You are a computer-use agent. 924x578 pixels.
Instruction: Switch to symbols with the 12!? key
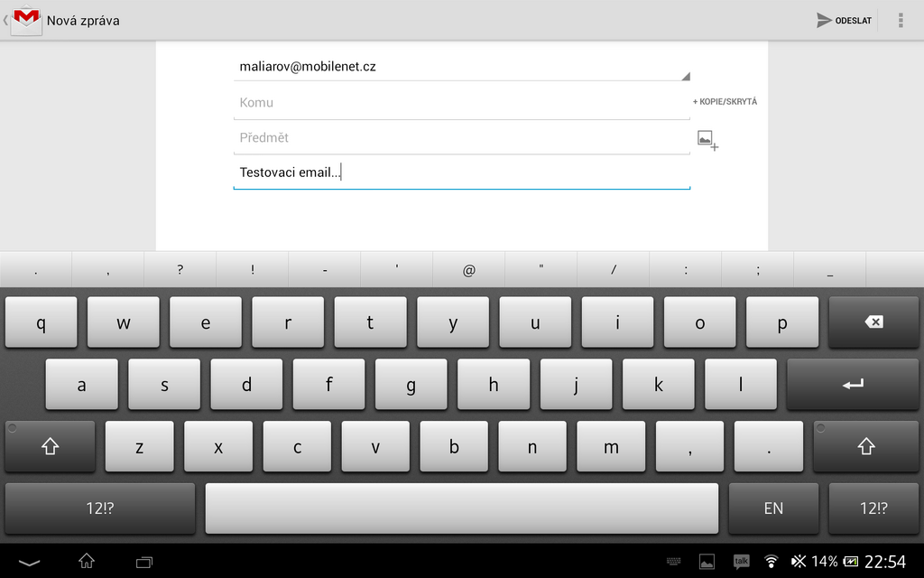pyautogui.click(x=99, y=508)
